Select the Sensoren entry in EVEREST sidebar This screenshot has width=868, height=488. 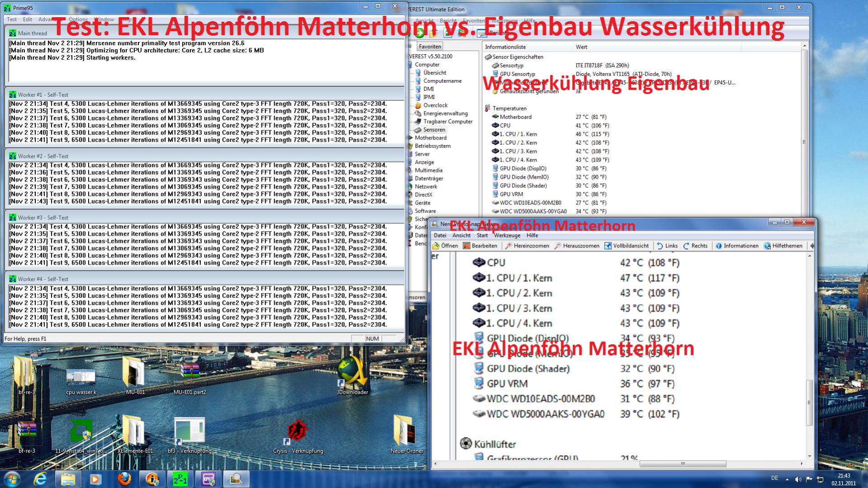pyautogui.click(x=433, y=130)
